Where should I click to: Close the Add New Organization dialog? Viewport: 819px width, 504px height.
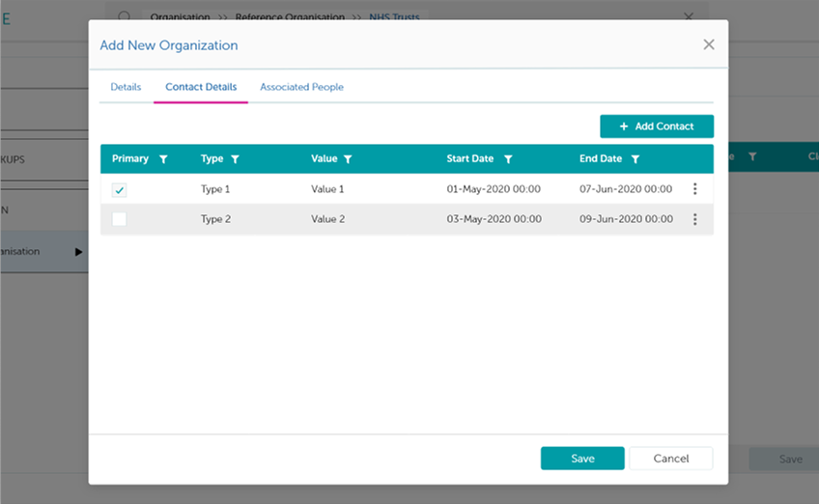[709, 44]
